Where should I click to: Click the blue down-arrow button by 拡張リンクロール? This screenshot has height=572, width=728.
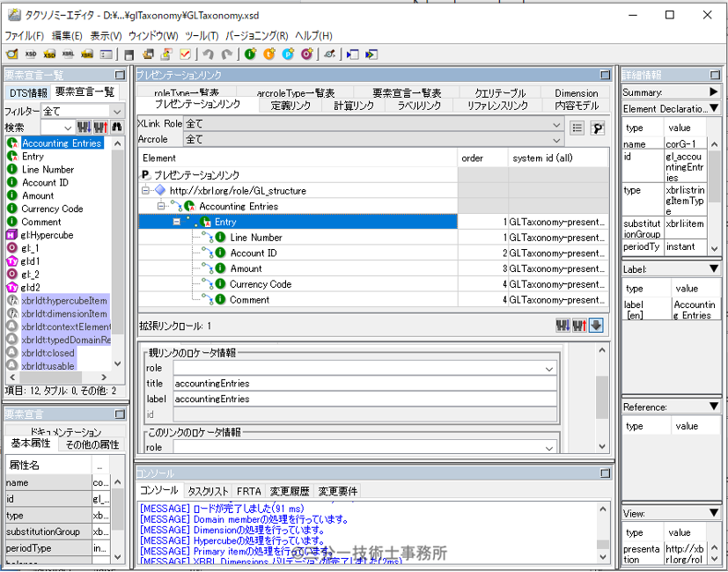pyautogui.click(x=596, y=326)
